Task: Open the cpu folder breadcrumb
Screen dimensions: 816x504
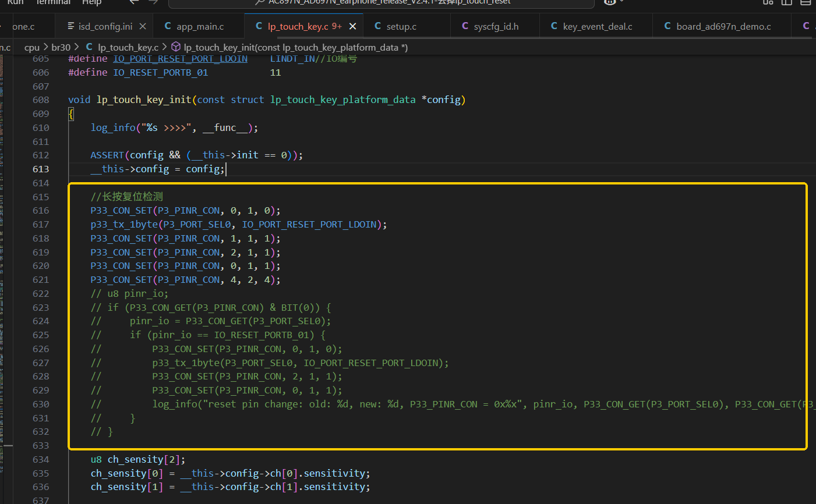Action: [32, 47]
